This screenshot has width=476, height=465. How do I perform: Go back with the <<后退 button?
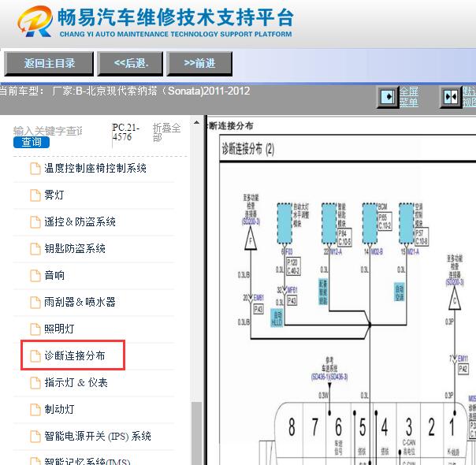(x=130, y=63)
